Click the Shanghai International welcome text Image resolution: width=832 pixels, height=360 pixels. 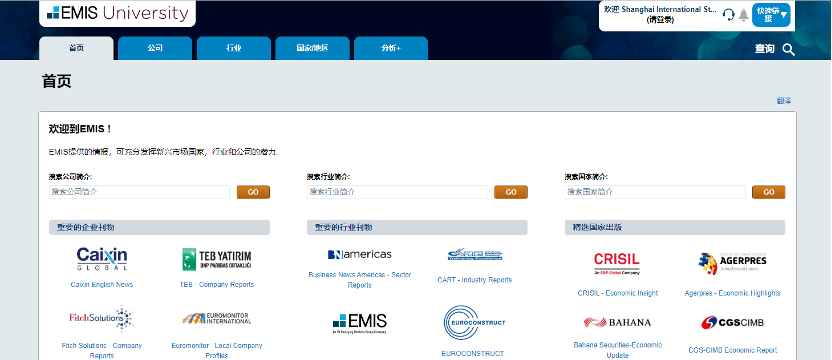tap(660, 10)
